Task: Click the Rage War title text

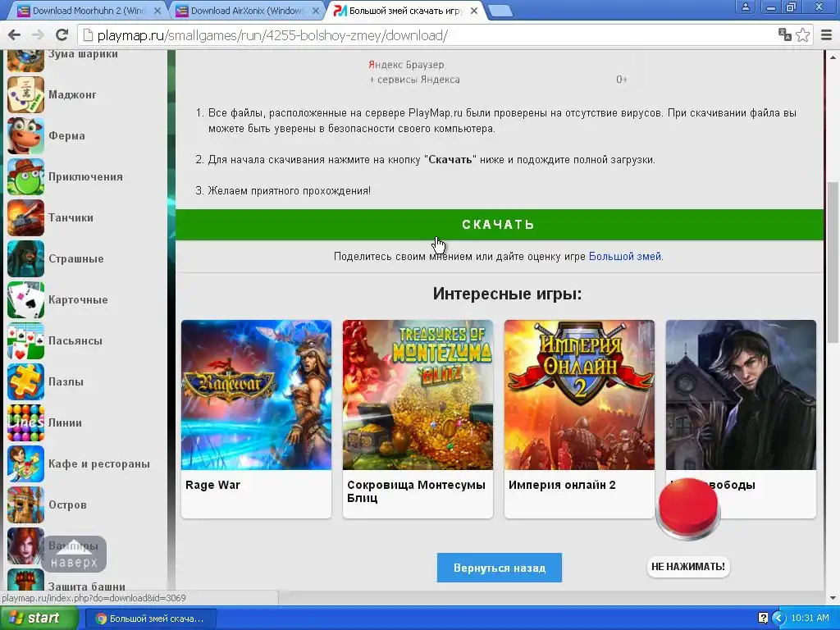Action: [212, 485]
